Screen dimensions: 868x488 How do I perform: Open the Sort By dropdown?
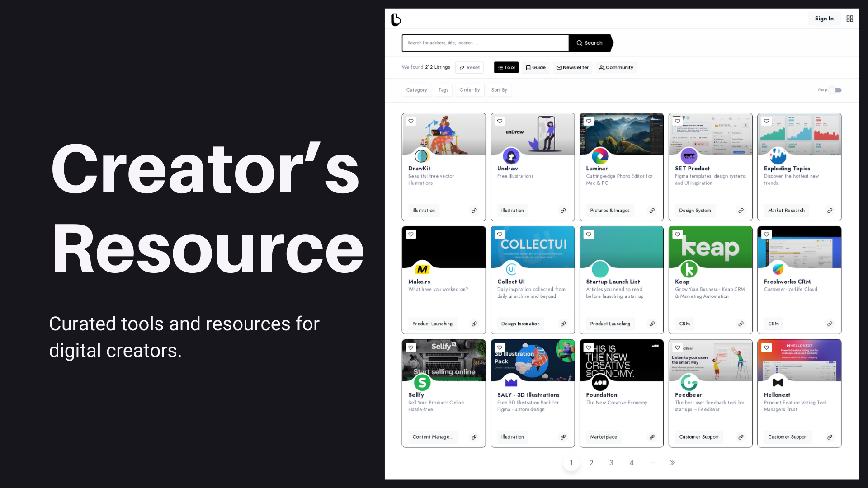click(499, 90)
